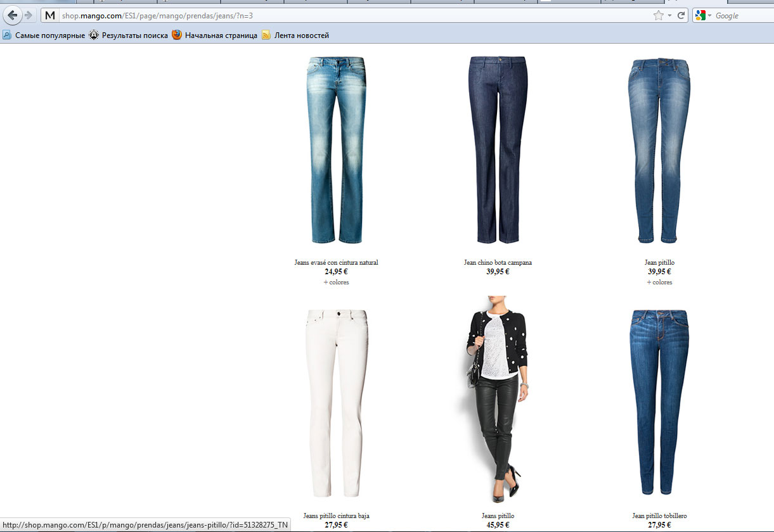Viewport: 774px width, 532px height.
Task: Show more colors for Jeans evasé
Action: [x=336, y=282]
